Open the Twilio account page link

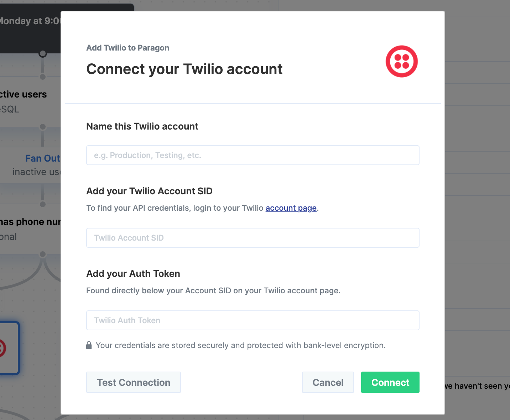(291, 208)
